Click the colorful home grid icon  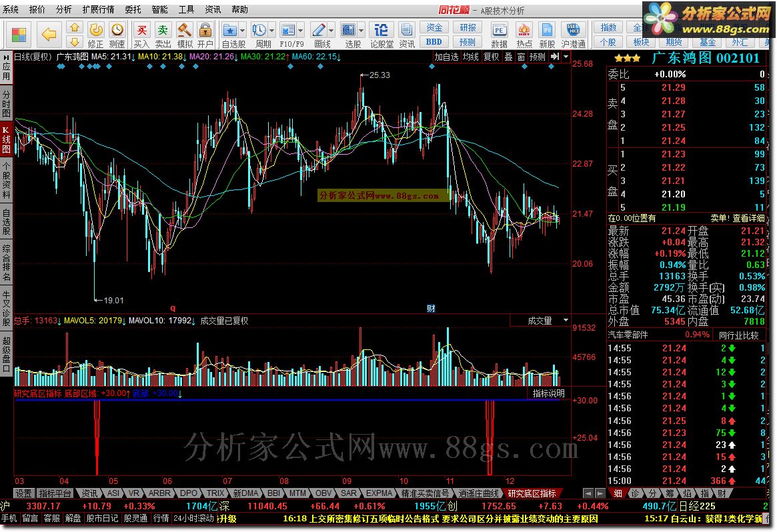(19, 35)
